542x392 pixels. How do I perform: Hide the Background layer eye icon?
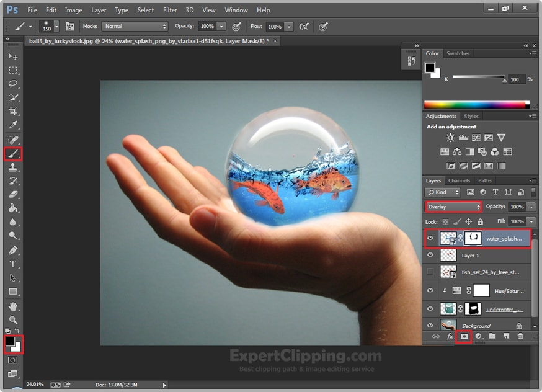(430, 325)
